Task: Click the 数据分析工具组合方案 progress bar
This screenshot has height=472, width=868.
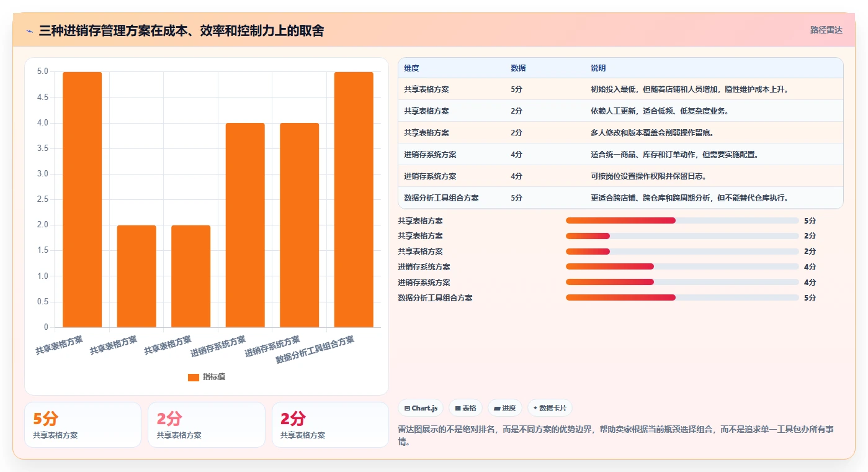Action: 682,298
